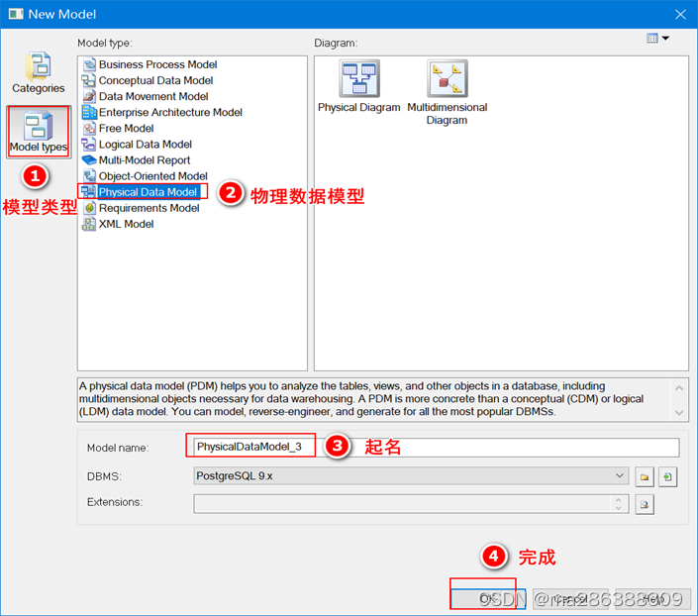
Task: Click the XML Model row icon
Action: tap(89, 224)
